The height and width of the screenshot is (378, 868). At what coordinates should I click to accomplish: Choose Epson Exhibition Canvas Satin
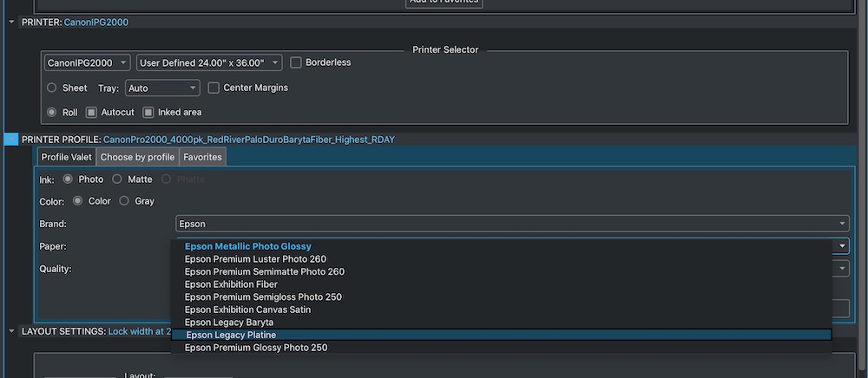coord(501,310)
